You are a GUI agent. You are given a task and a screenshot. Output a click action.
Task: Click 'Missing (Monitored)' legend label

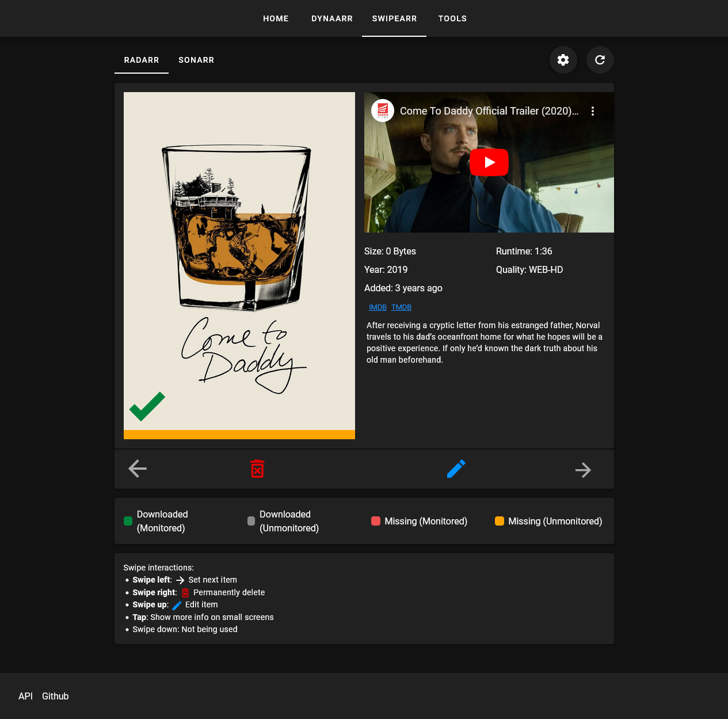coord(426,521)
